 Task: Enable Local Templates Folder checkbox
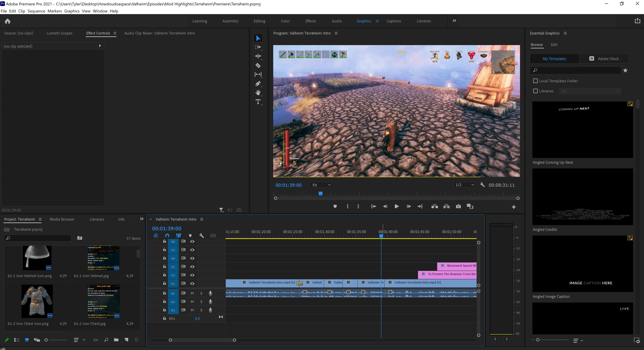pos(535,81)
